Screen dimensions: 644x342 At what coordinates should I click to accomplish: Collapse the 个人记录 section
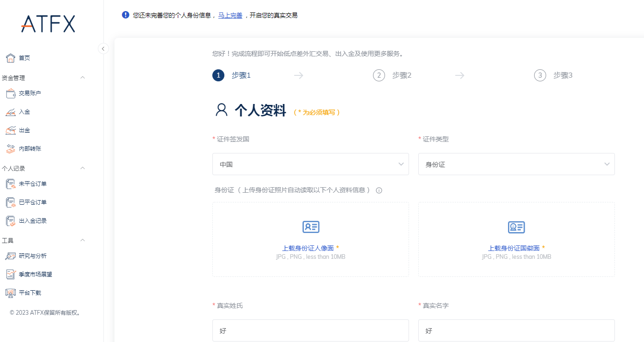pos(83,168)
